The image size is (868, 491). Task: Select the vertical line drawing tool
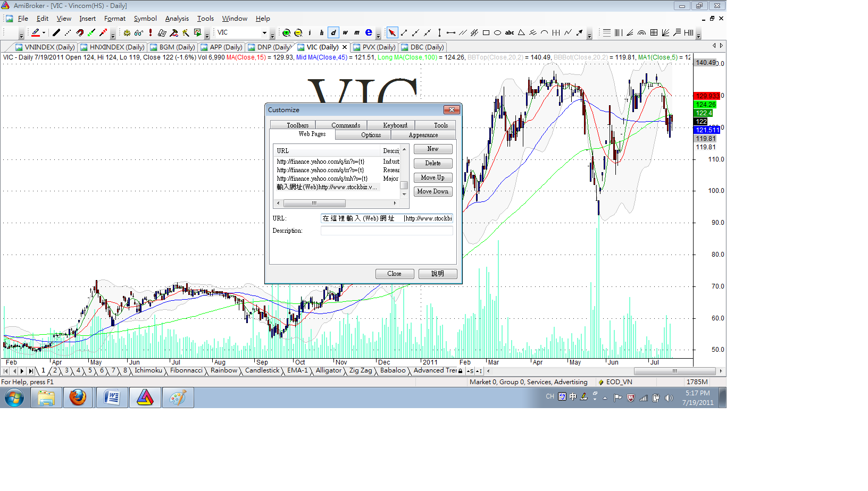coord(439,33)
